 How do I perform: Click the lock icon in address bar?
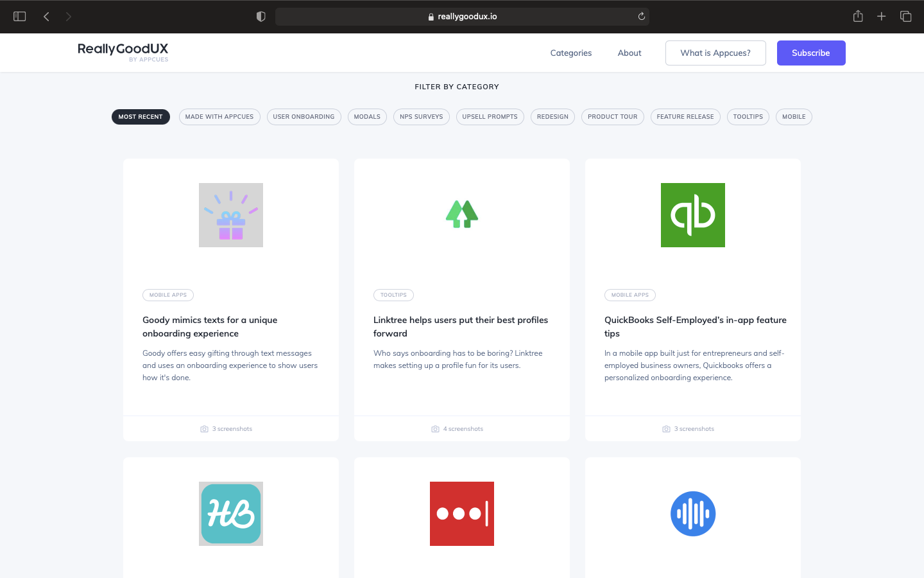[x=431, y=17]
